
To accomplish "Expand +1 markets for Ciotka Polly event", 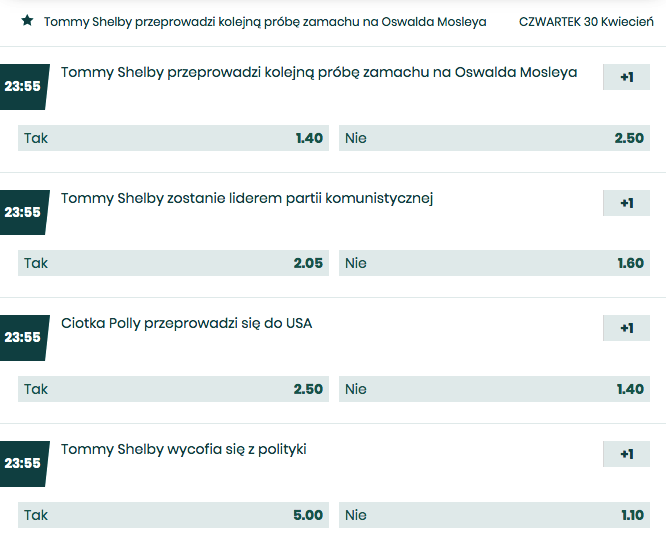I will pos(626,328).
